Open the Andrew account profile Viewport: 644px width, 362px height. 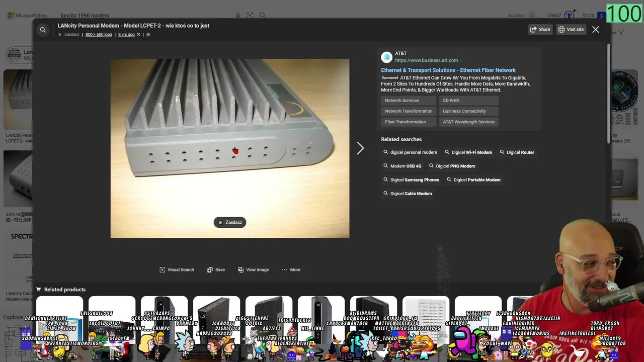[521, 16]
